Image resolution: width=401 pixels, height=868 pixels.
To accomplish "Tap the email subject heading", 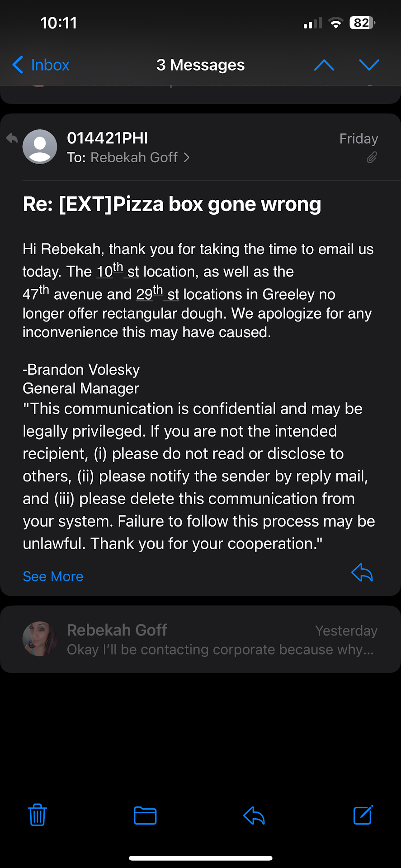I will [x=172, y=204].
